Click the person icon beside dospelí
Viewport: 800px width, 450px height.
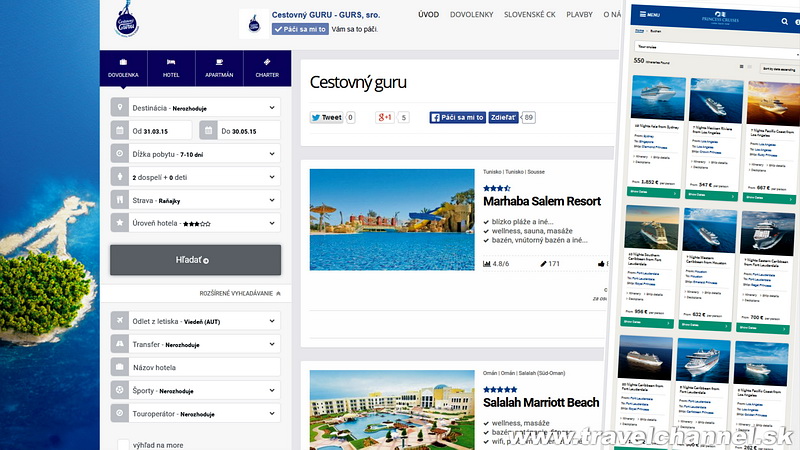tap(120, 177)
